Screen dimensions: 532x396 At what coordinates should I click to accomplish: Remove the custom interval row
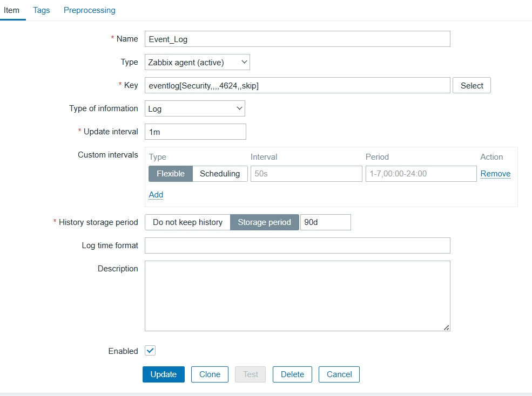(495, 174)
